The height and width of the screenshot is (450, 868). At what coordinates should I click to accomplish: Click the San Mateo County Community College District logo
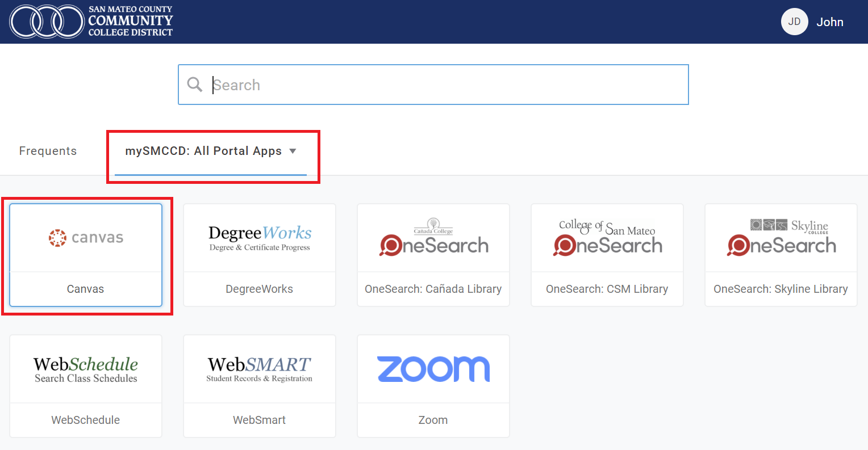(x=91, y=22)
